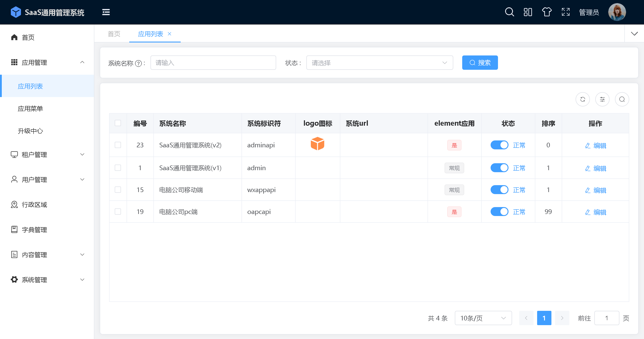This screenshot has height=339, width=644.
Task: Open the 状态 请选择 dropdown
Action: point(379,62)
